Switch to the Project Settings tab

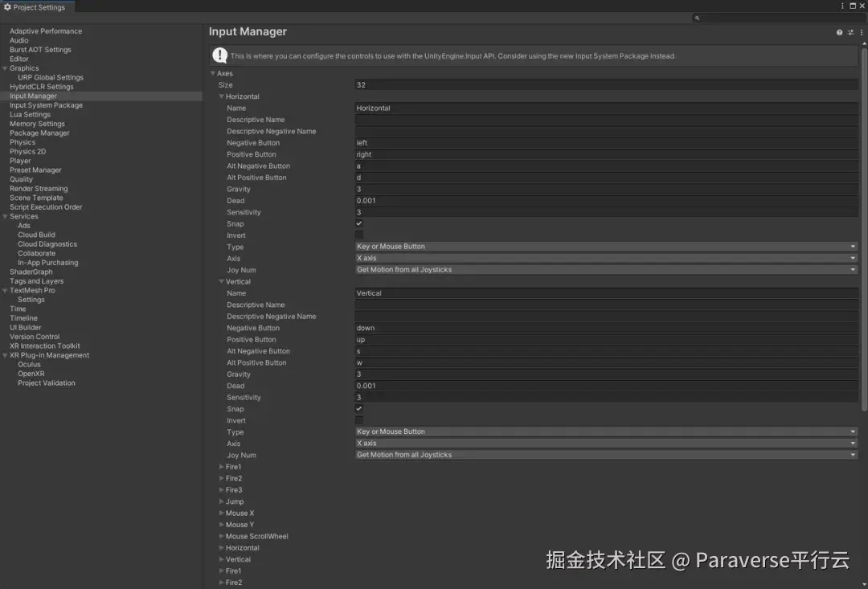pyautogui.click(x=36, y=6)
